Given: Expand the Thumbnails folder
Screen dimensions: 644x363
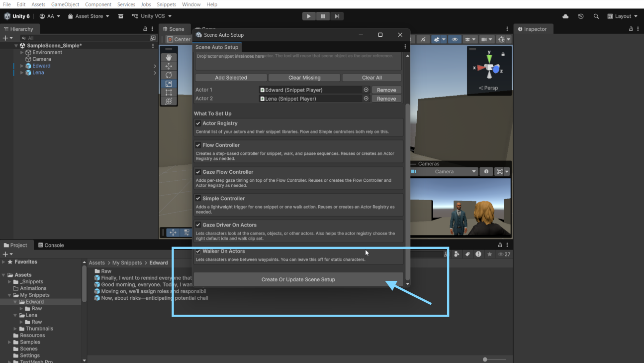Looking at the screenshot, I should (15, 329).
